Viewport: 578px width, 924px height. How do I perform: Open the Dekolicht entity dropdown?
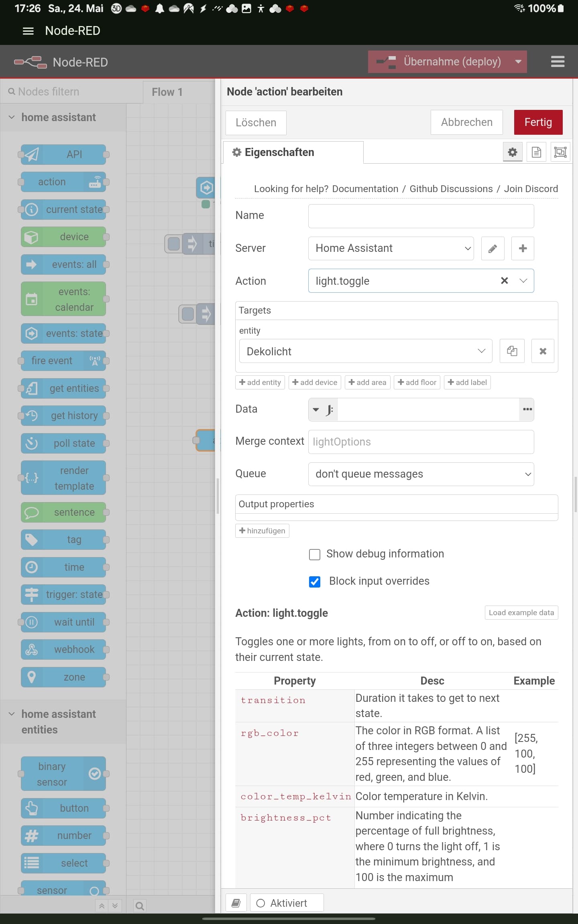click(366, 351)
